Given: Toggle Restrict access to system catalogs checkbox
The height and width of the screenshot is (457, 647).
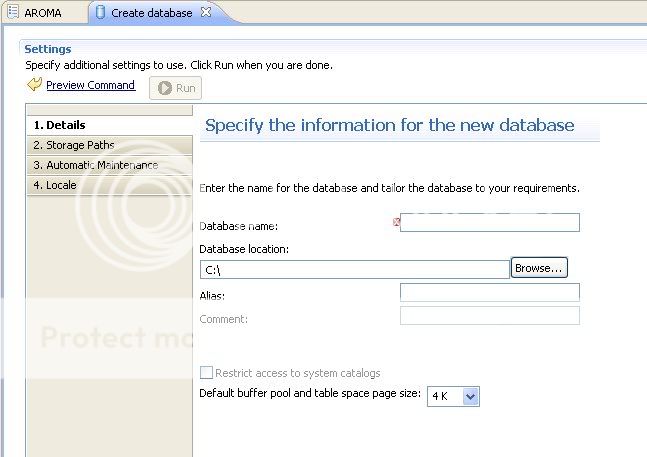Looking at the screenshot, I should (x=206, y=372).
